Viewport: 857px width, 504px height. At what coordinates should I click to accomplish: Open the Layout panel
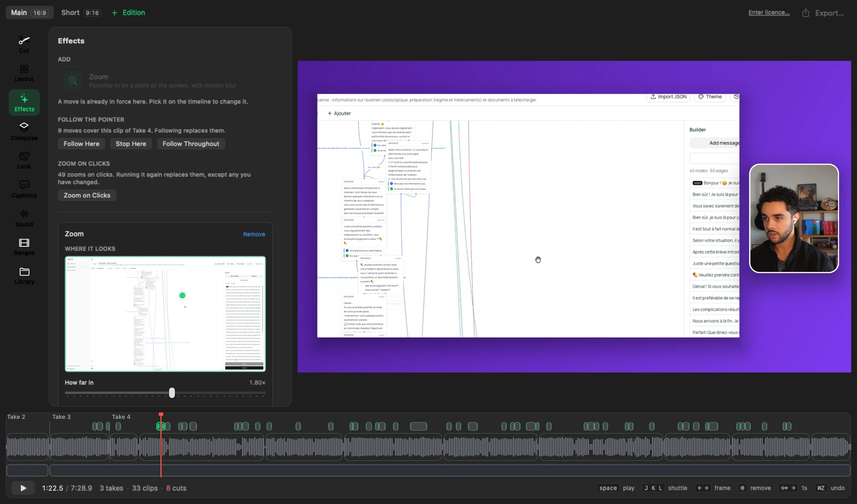(24, 73)
